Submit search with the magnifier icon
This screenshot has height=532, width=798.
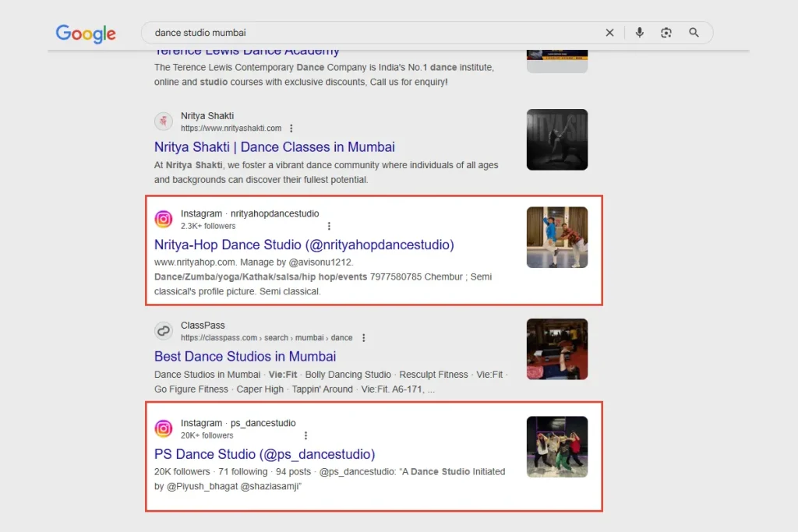[x=694, y=33]
